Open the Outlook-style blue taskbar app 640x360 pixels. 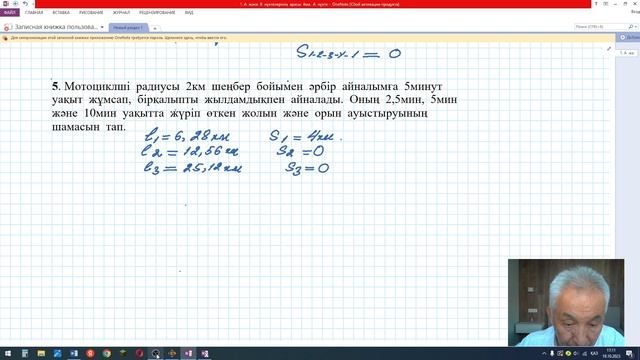pyautogui.click(x=74, y=353)
